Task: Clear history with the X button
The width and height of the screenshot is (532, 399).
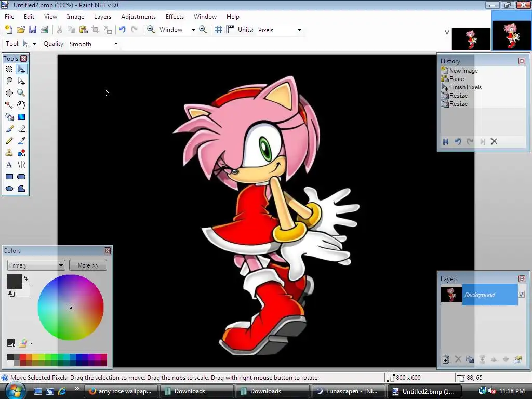Action: click(494, 141)
